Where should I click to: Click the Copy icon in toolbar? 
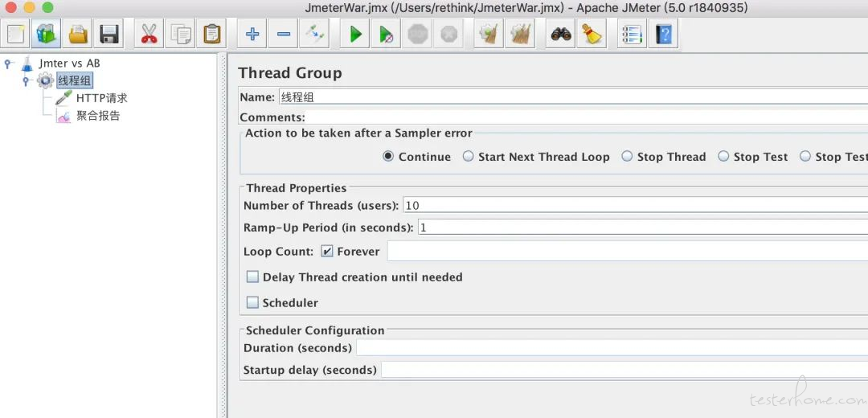pos(181,35)
